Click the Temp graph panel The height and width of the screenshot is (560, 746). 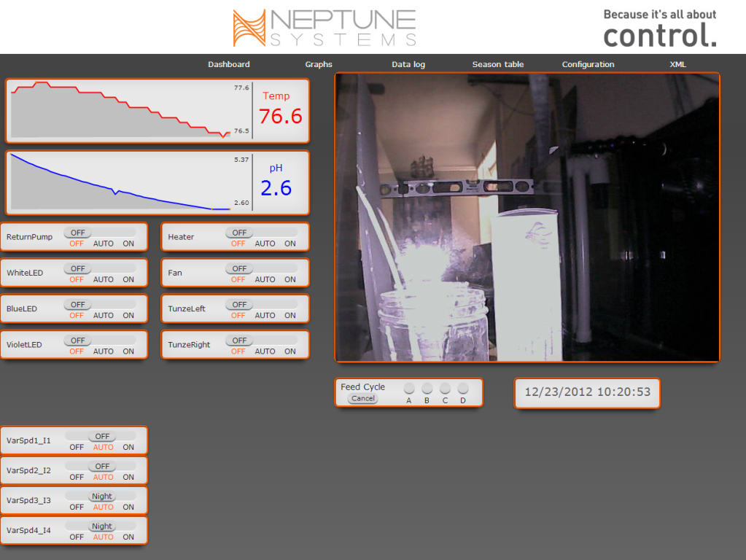(x=128, y=110)
